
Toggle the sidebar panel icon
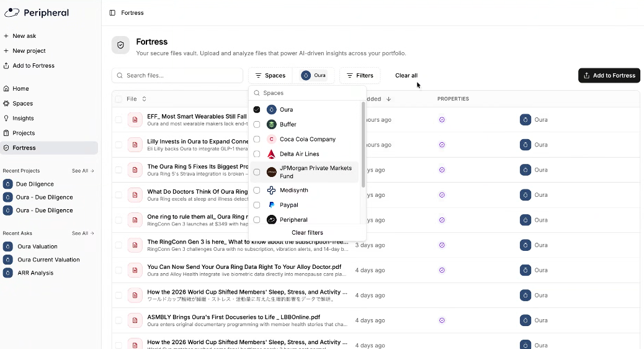point(112,13)
